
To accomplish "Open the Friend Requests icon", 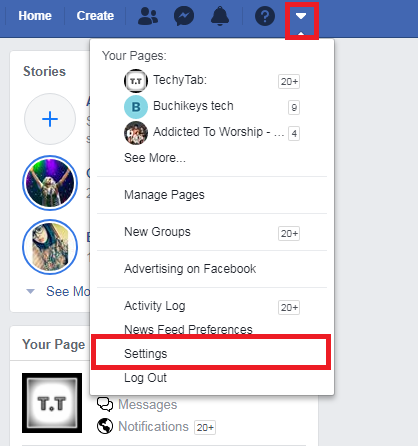I will pos(148,16).
